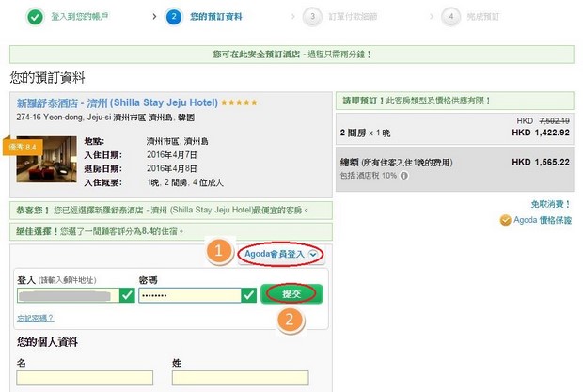
Task: Click the HKD 1,422.92 room price
Action: (541, 133)
